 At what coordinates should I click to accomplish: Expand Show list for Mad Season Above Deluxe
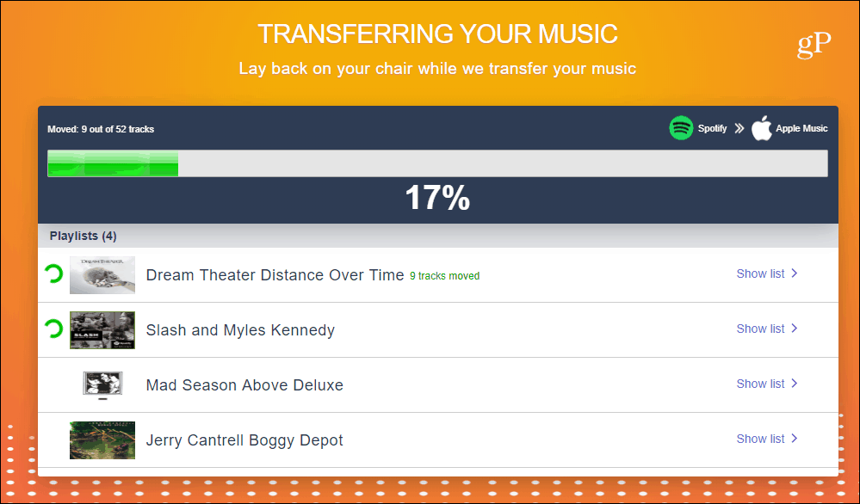coord(767,384)
